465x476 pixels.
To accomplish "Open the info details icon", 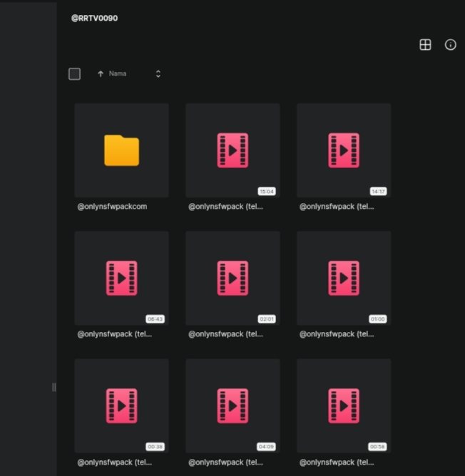I will click(x=451, y=45).
